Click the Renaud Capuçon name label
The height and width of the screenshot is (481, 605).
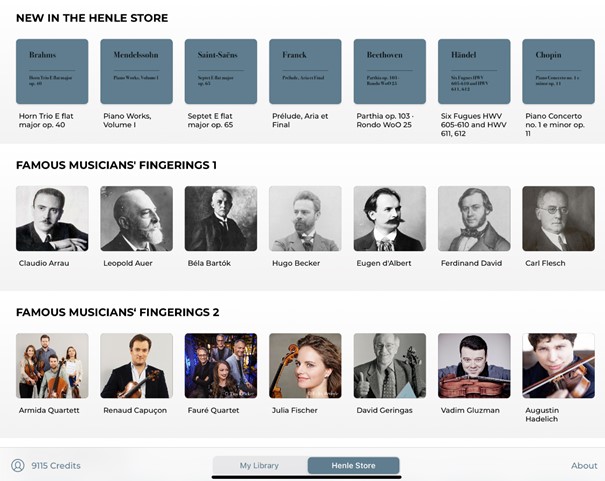(135, 410)
